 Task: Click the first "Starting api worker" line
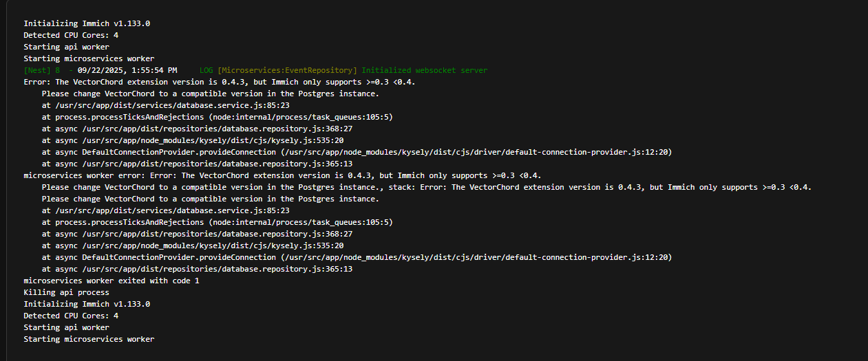(x=66, y=47)
